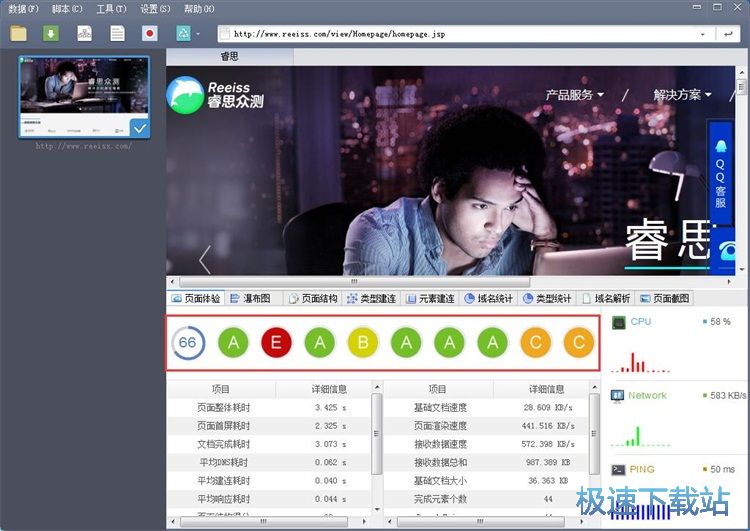This screenshot has width=750, height=531.
Task: Click the green download arrow icon
Action: [x=51, y=33]
